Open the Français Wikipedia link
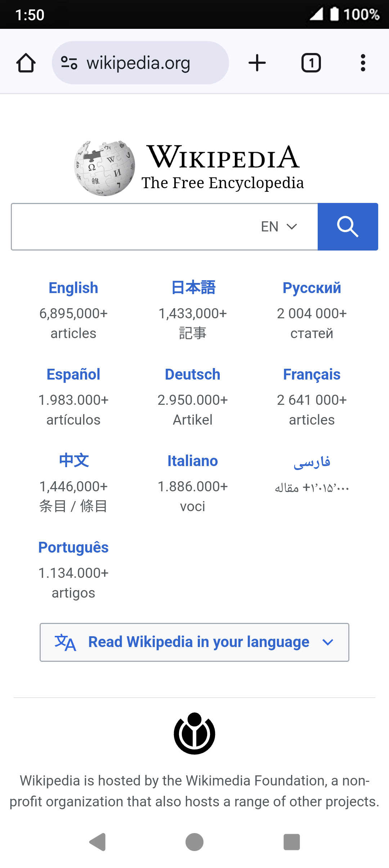This screenshot has width=389, height=868. (312, 375)
